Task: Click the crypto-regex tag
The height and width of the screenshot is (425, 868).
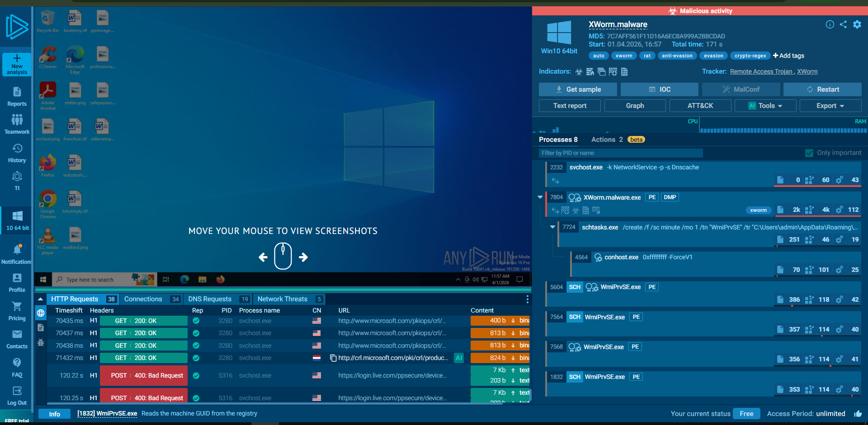Action: (750, 56)
